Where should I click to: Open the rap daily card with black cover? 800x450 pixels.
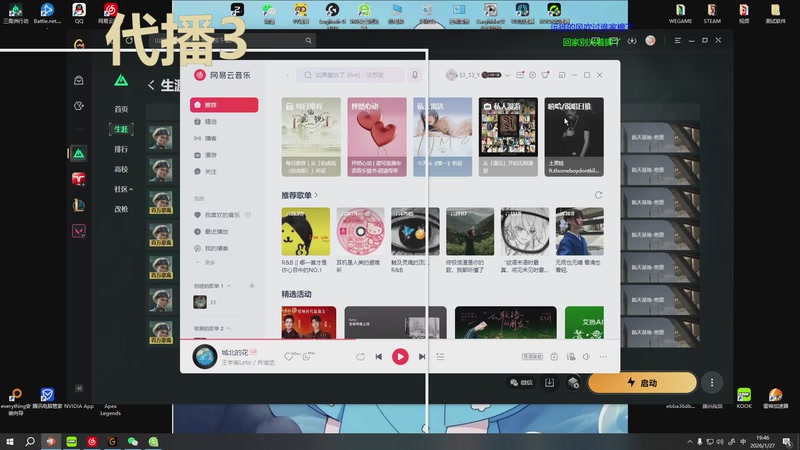coord(574,137)
